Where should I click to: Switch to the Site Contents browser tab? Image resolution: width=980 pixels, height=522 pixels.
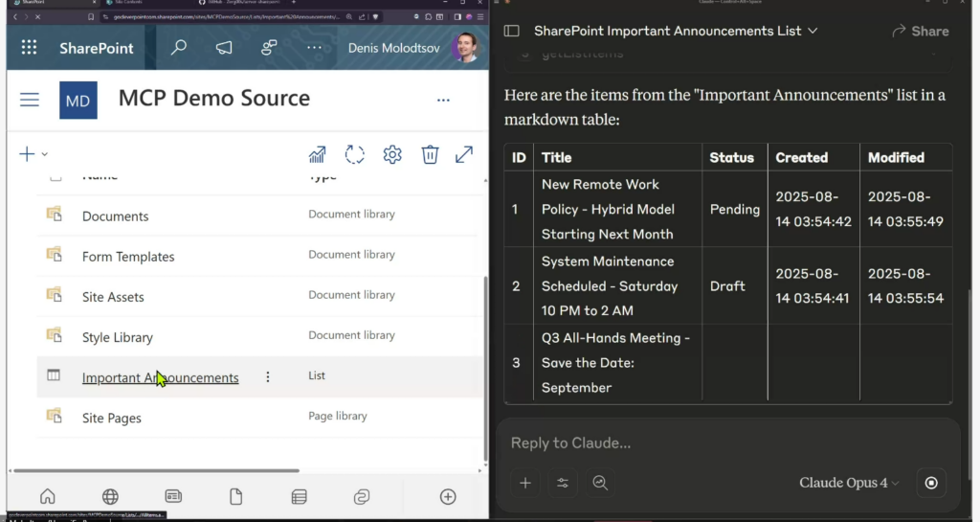tap(144, 3)
